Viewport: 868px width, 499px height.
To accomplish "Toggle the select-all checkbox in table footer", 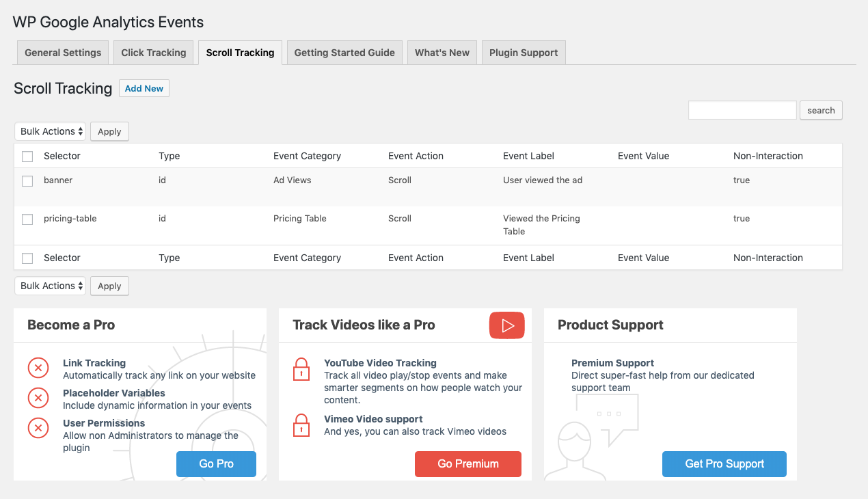I will click(x=27, y=258).
